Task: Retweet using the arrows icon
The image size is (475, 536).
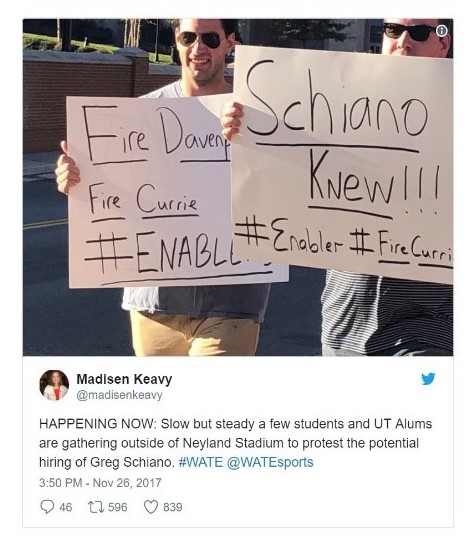Action: coord(96,507)
